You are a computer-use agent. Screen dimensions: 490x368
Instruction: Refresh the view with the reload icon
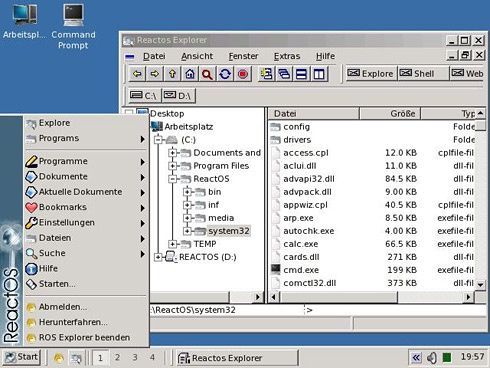pos(225,74)
